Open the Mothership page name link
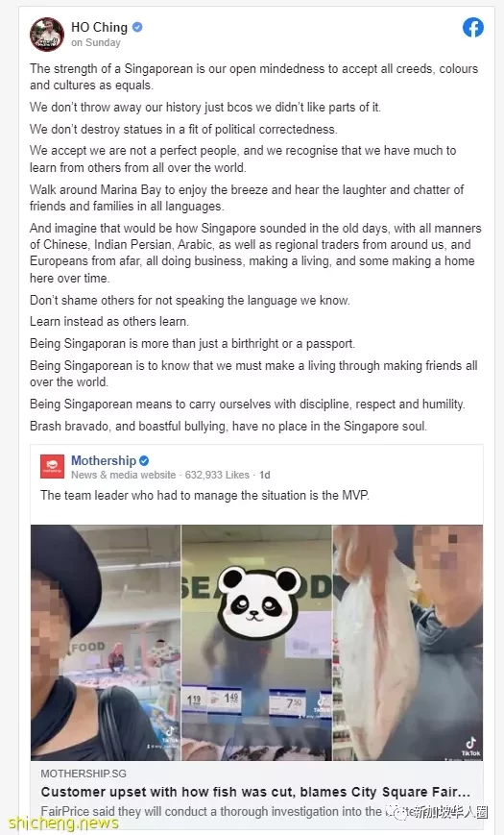The height and width of the screenshot is (835, 504). [x=104, y=460]
